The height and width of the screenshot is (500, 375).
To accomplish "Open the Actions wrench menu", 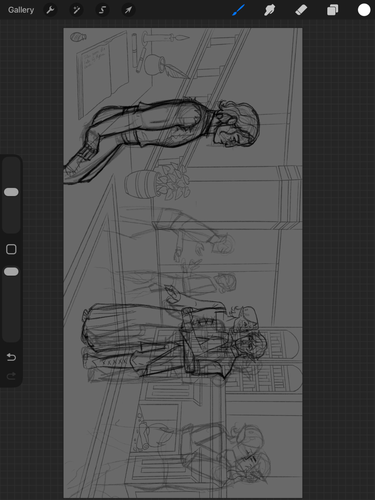I will [x=50, y=10].
